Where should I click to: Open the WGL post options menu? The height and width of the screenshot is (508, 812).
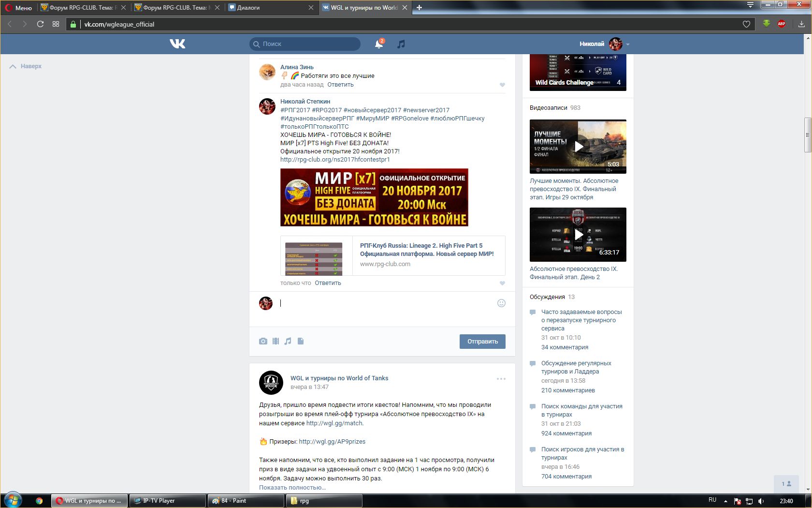coord(501,379)
